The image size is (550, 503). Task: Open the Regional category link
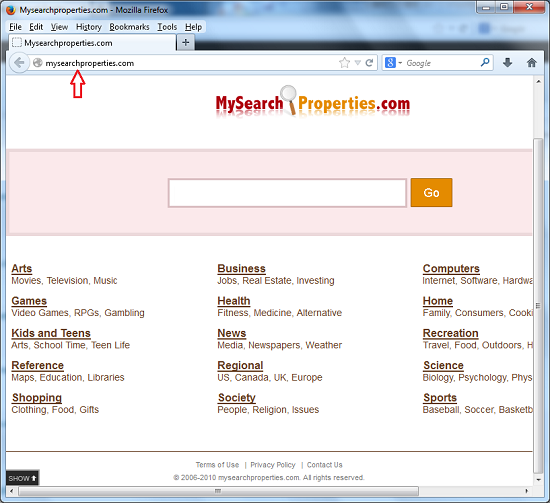pyautogui.click(x=240, y=365)
